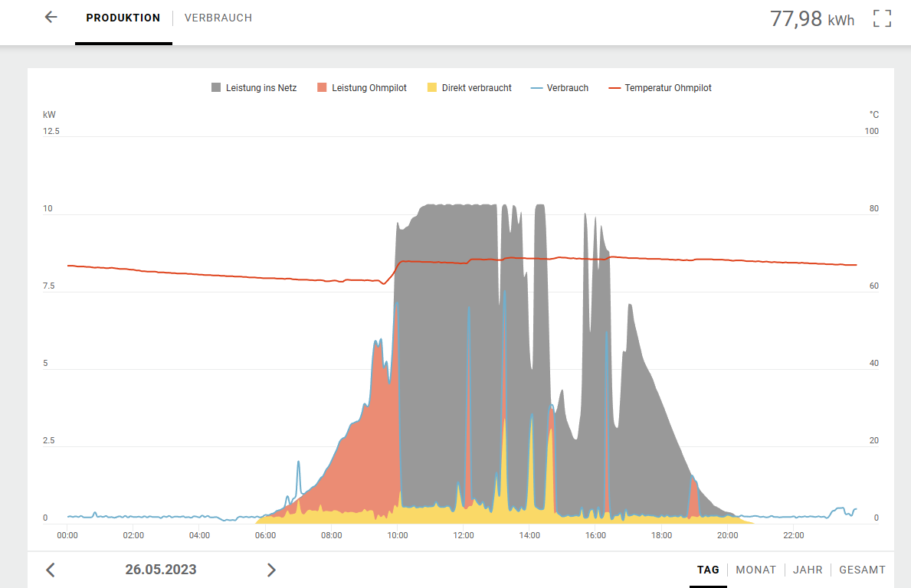Click the gray Leistung ins Netz swatch

pos(216,87)
